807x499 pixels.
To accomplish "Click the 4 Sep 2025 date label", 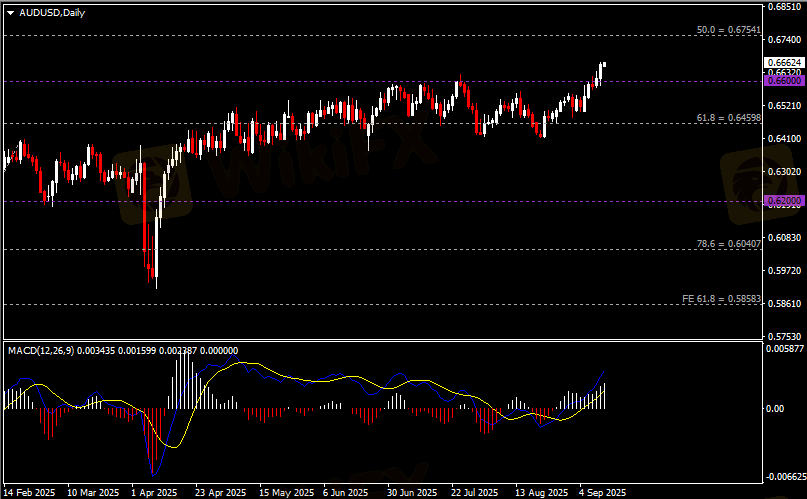I will coord(601,492).
